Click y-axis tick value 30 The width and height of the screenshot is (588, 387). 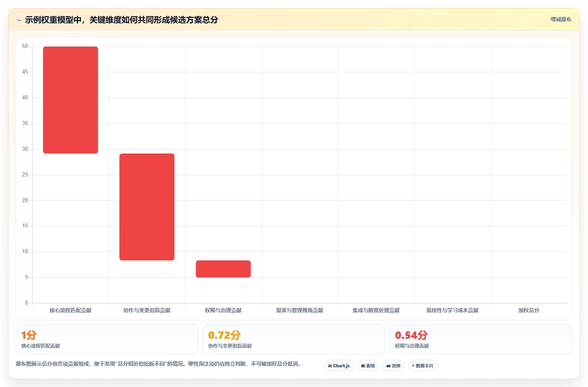click(25, 149)
